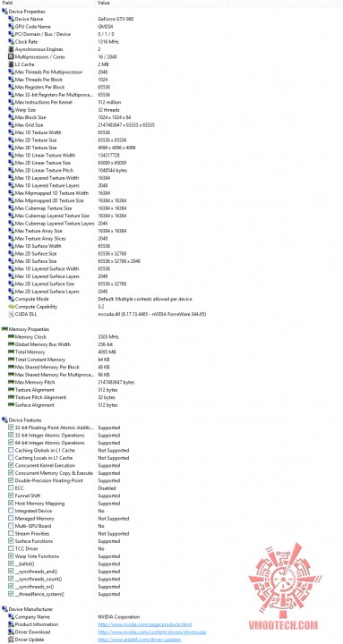Select the 256-bit bus width value

pyautogui.click(x=106, y=344)
